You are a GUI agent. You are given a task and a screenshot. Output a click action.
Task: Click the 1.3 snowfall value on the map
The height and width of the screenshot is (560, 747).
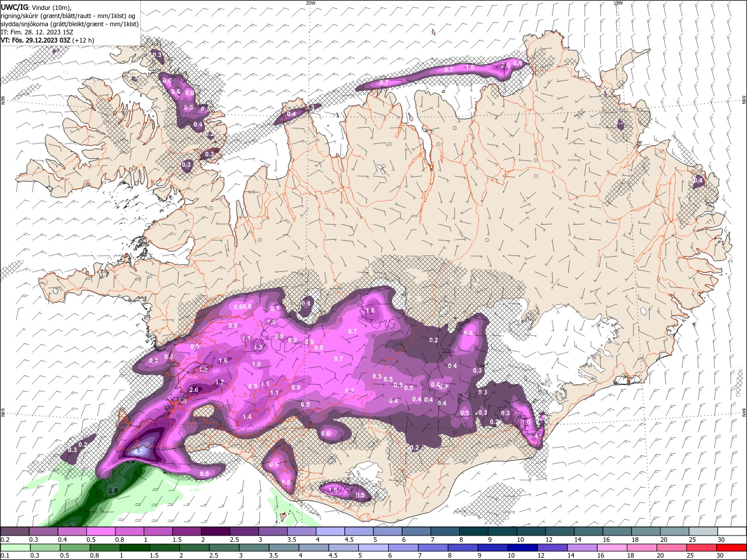pyautogui.click(x=259, y=347)
